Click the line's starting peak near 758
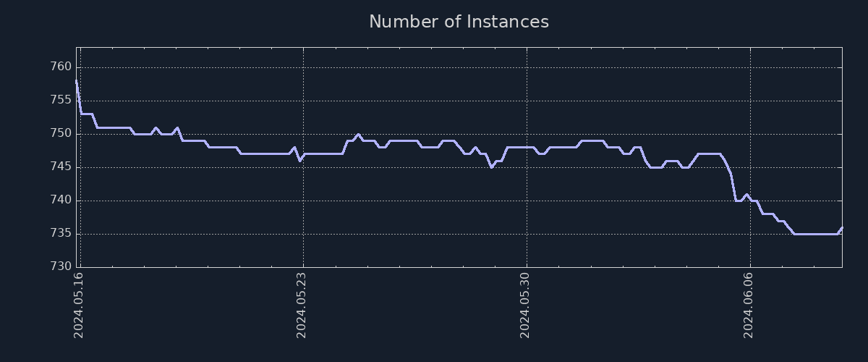 [x=76, y=81]
